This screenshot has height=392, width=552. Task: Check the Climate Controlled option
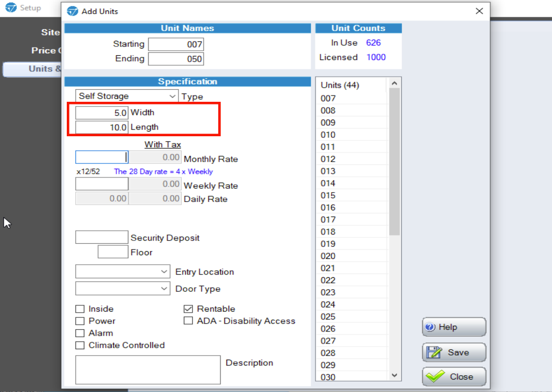tap(80, 345)
